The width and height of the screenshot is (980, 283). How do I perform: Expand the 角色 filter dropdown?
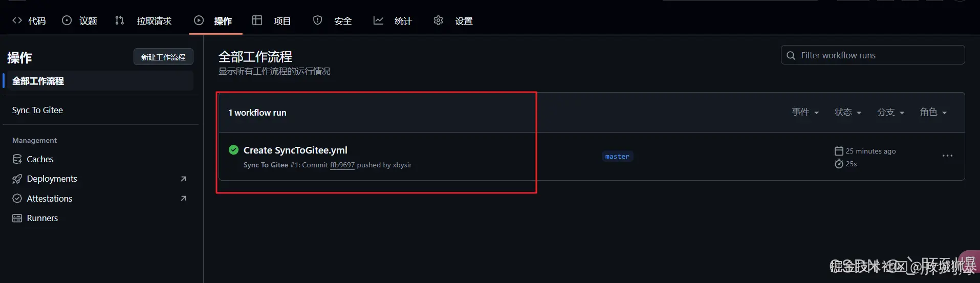pos(933,113)
